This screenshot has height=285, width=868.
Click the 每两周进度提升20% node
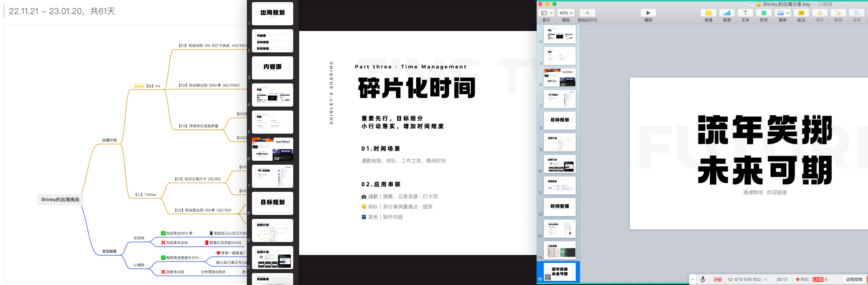click(x=180, y=258)
